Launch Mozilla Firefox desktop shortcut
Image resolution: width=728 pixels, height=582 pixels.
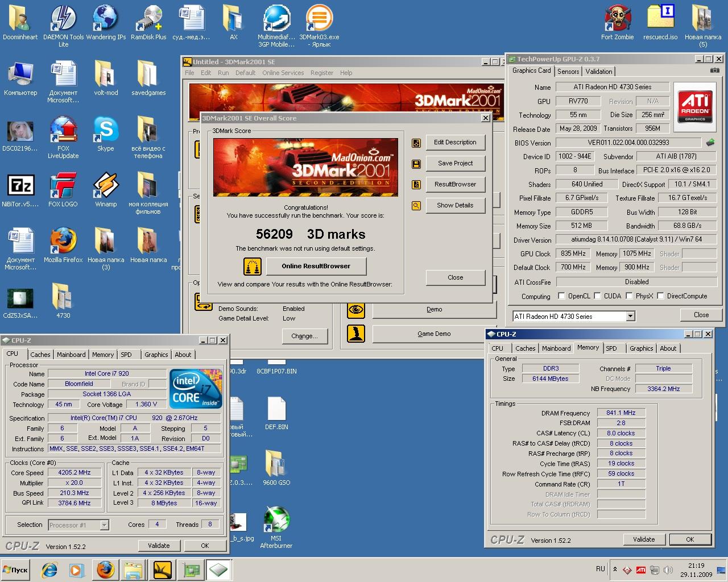[x=63, y=246]
